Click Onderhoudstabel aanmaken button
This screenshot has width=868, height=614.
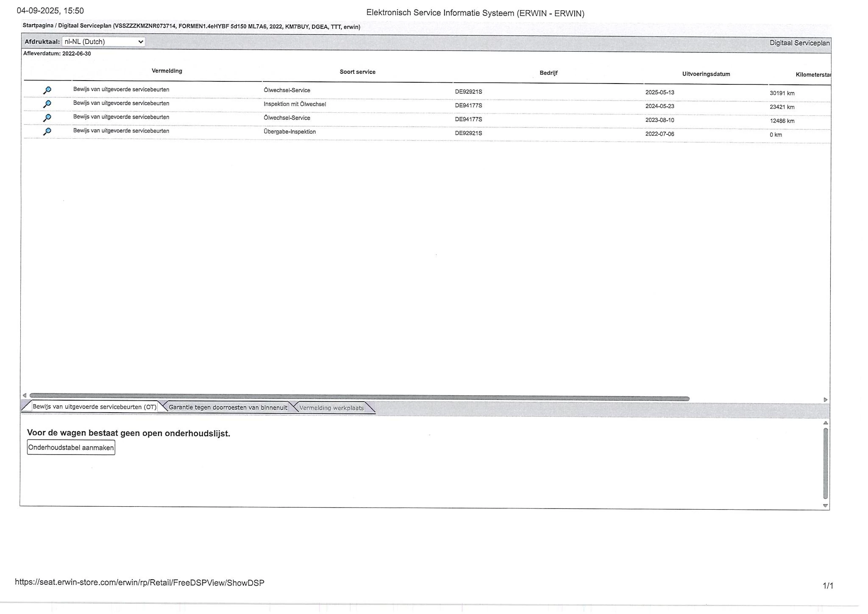coord(71,447)
